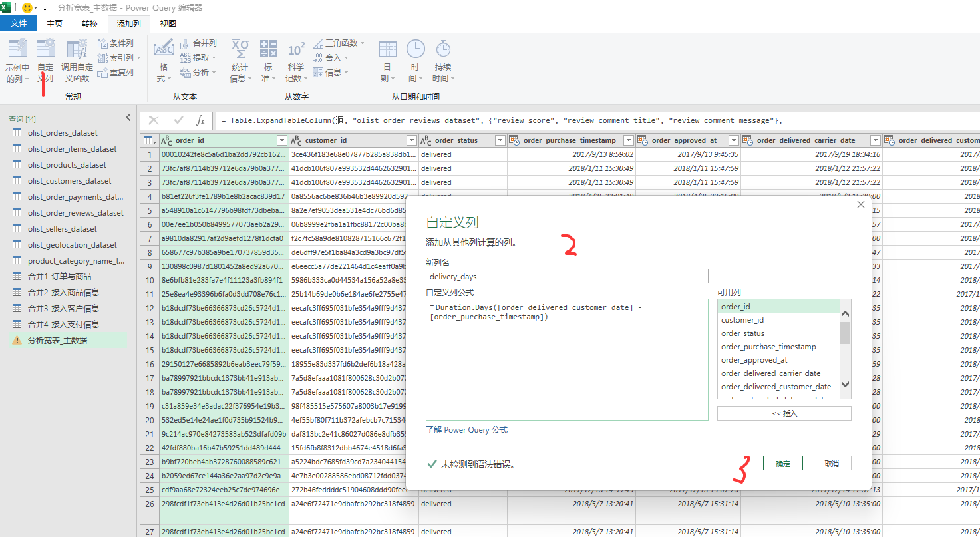Select order_purchase_timestamp in the available columns list
This screenshot has height=537, width=980.
click(x=778, y=347)
